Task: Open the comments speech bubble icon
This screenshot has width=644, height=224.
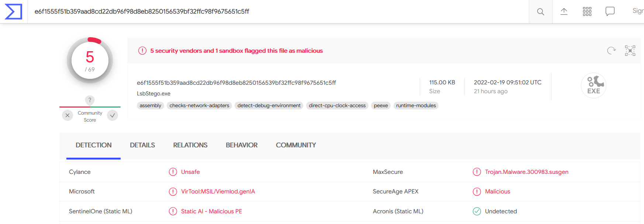Action: click(x=610, y=11)
